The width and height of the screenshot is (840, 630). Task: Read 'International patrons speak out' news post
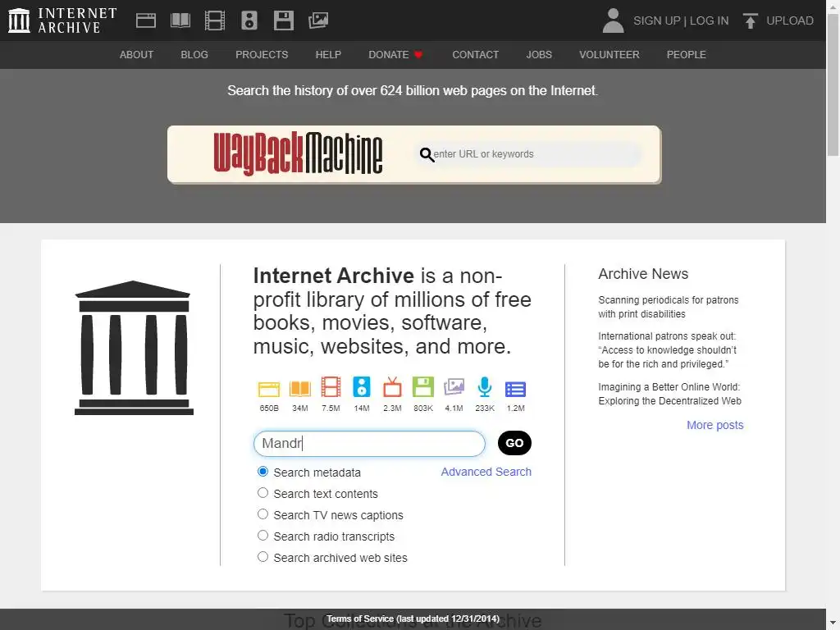[668, 349]
